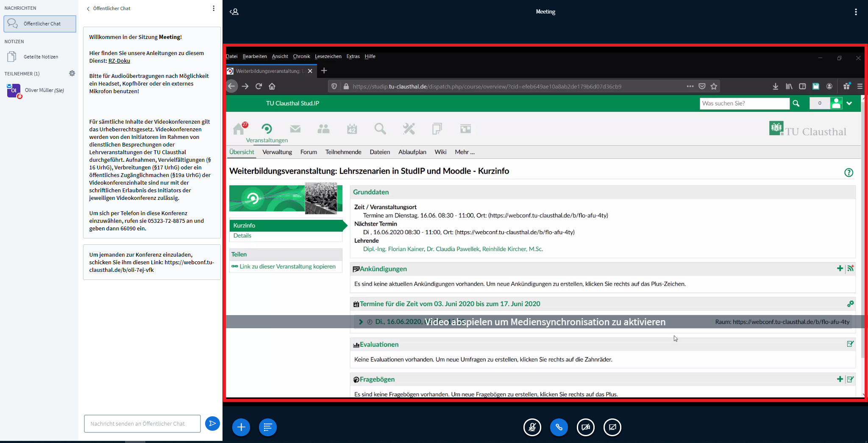Toggle the screen sharing button
This screenshot has height=443, width=868.
click(x=612, y=427)
